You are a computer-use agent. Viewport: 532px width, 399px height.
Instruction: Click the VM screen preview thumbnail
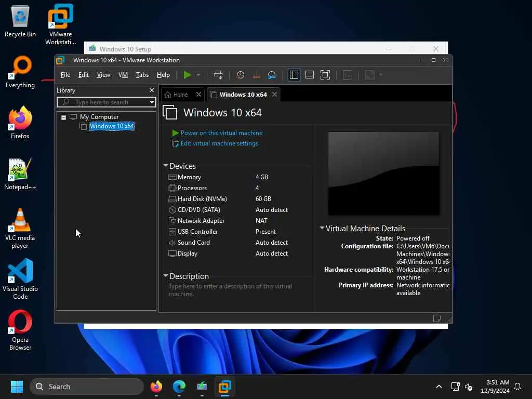pyautogui.click(x=384, y=174)
